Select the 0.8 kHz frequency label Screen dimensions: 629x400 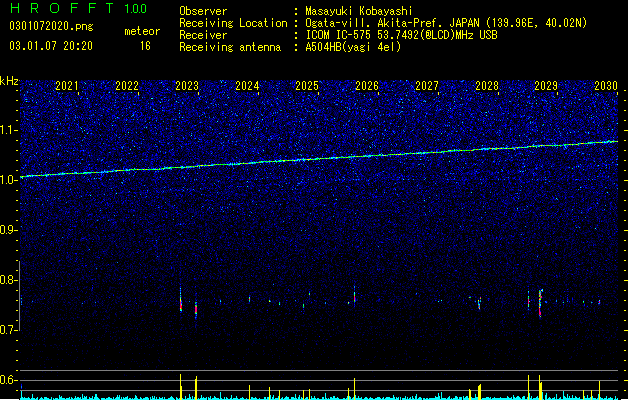(x=9, y=280)
